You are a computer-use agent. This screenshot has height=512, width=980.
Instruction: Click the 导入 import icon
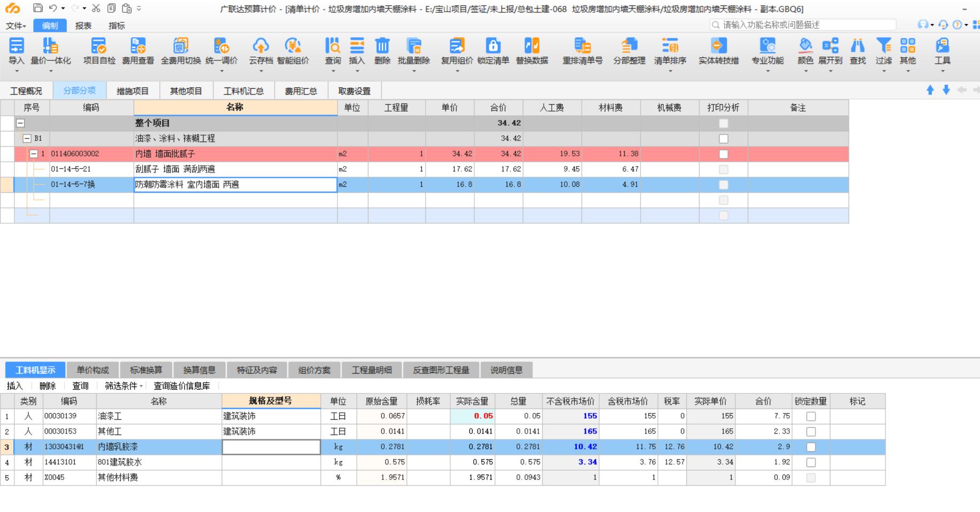point(17,46)
